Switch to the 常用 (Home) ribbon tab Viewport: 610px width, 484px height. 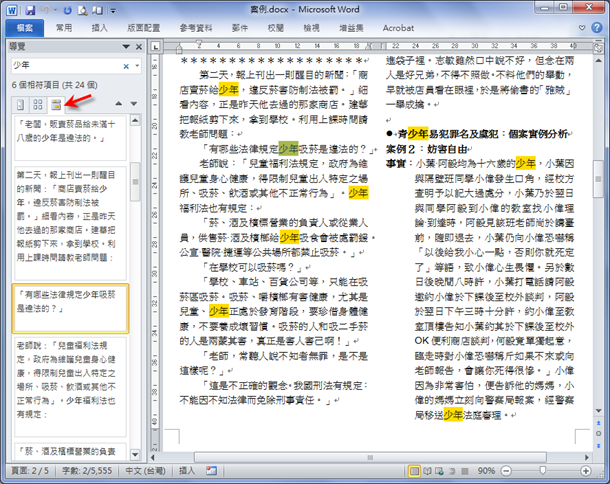(x=64, y=28)
